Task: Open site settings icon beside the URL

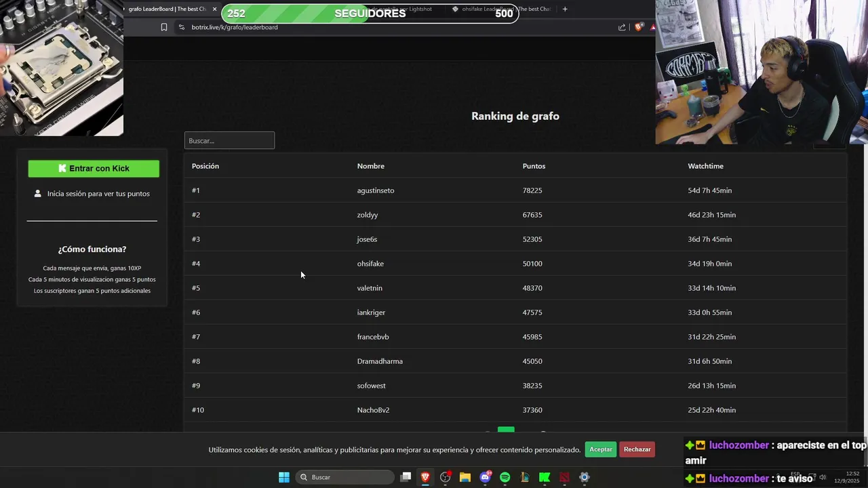Action: click(181, 27)
